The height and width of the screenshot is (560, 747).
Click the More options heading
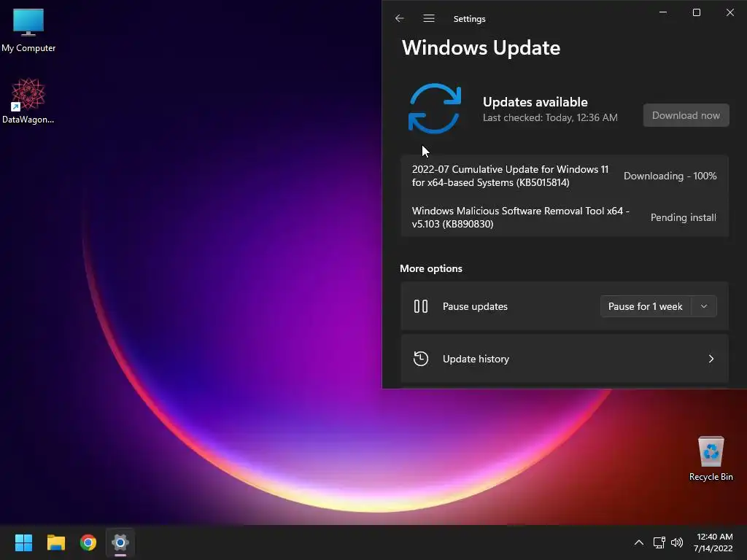click(x=430, y=268)
